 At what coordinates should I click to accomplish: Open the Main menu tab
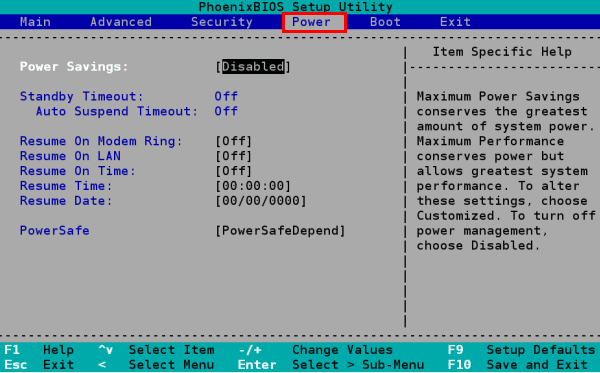pyautogui.click(x=35, y=22)
